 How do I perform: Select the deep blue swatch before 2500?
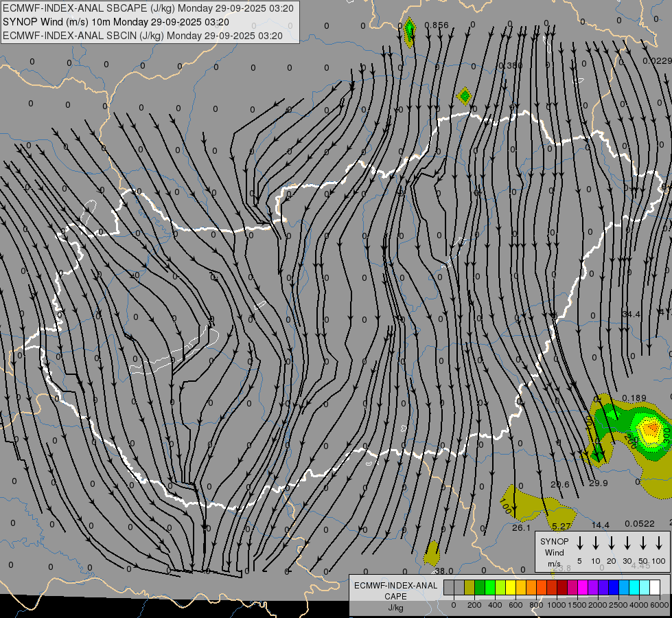613,588
